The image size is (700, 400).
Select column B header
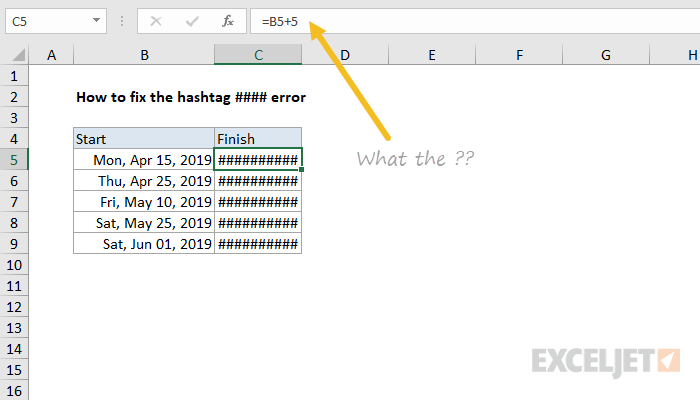[144, 55]
